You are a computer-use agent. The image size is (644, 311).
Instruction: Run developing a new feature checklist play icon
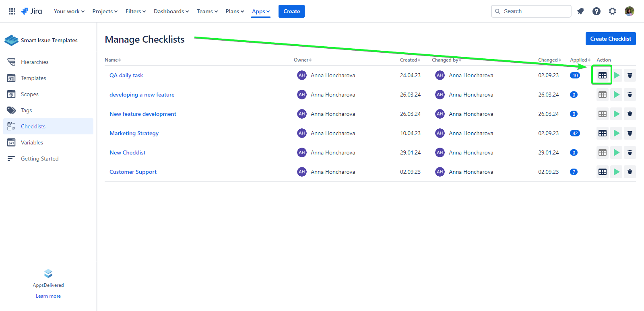(x=616, y=95)
